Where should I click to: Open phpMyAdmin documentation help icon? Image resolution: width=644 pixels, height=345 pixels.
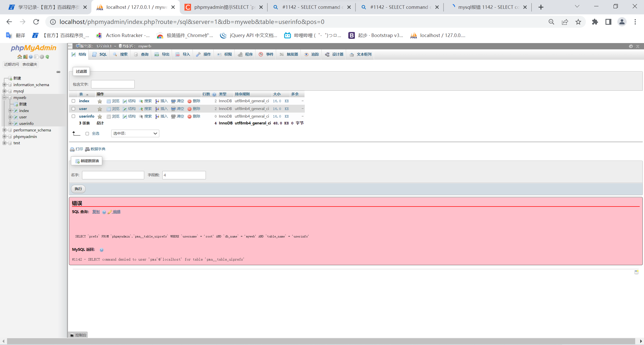point(31,57)
